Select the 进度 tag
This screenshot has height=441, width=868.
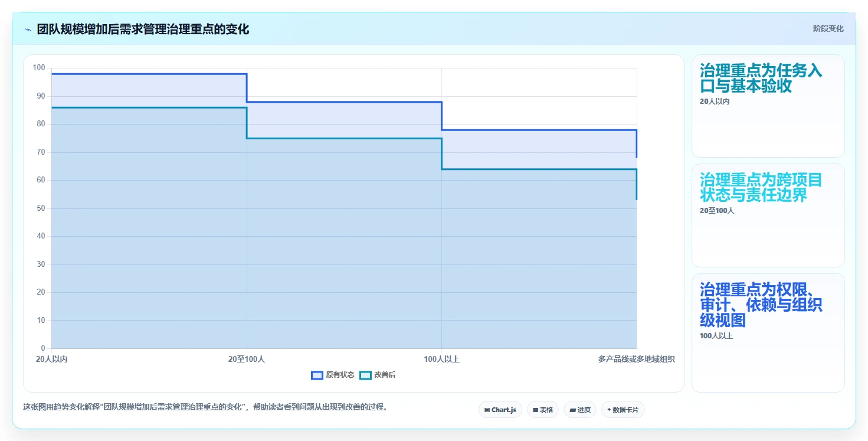[x=580, y=410]
